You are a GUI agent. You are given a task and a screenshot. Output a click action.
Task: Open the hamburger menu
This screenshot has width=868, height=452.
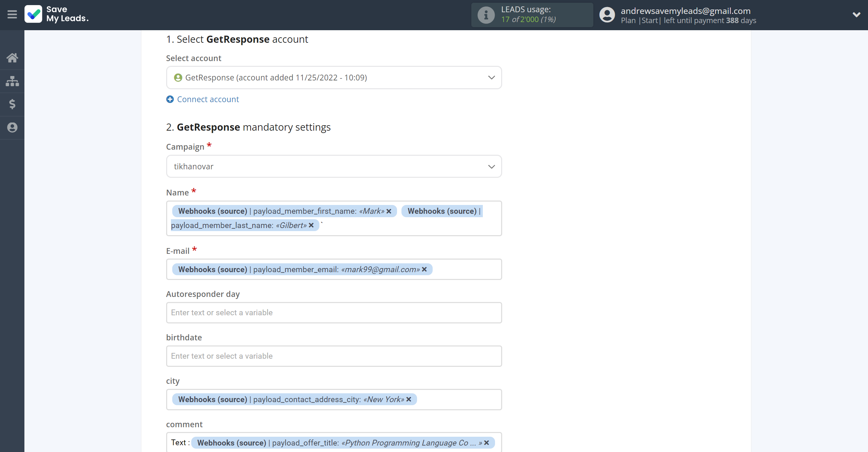[12, 15]
